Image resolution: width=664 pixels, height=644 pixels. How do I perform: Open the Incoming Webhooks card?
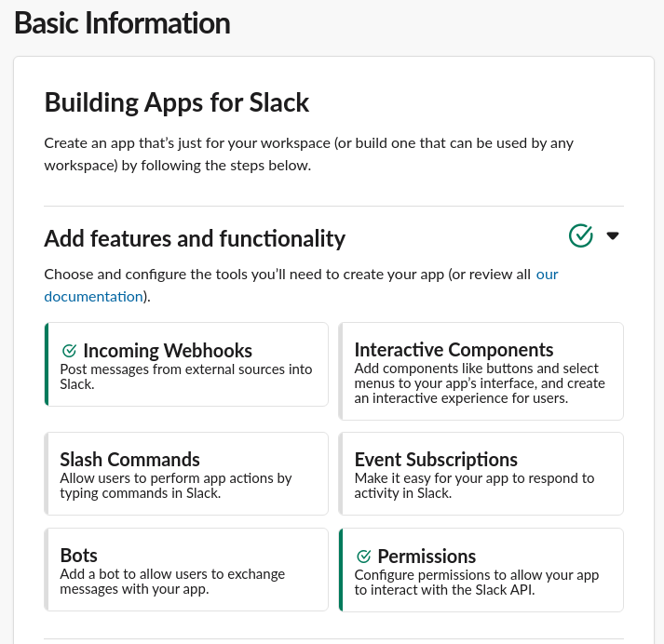186,364
